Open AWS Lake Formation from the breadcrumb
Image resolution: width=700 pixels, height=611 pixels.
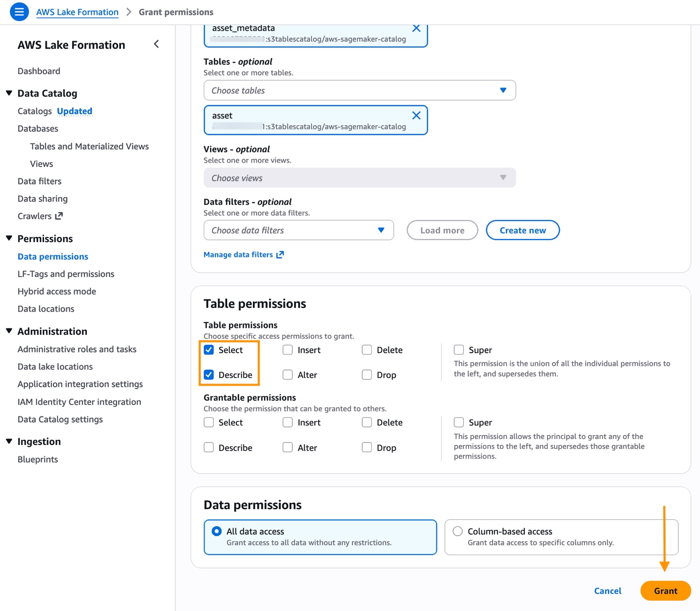point(77,11)
